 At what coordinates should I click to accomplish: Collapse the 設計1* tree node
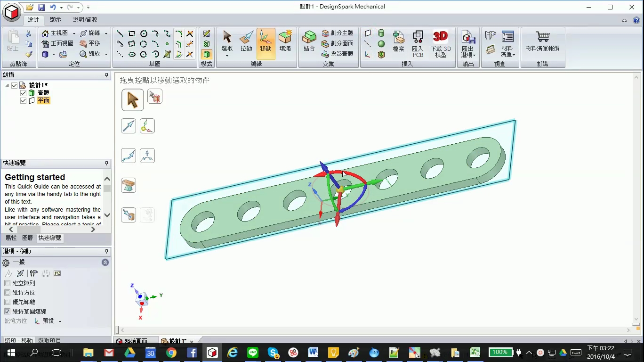[7, 86]
